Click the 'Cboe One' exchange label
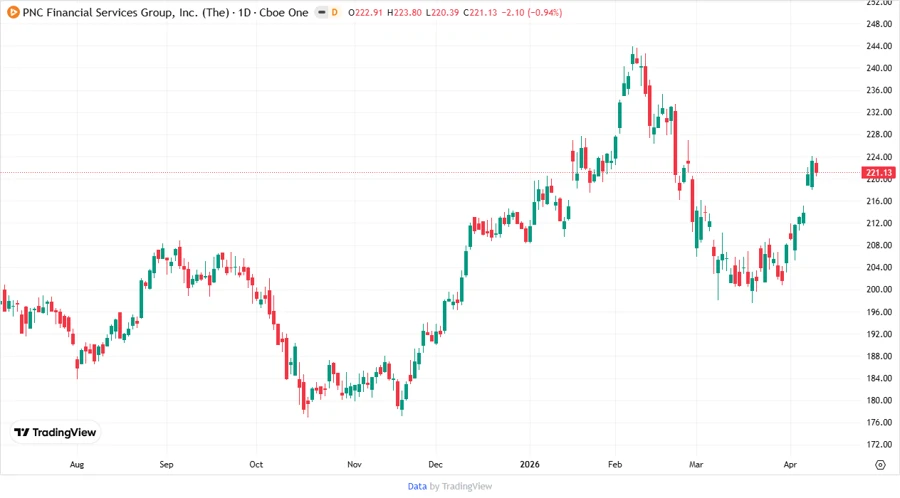This screenshot has height=498, width=900. click(284, 12)
